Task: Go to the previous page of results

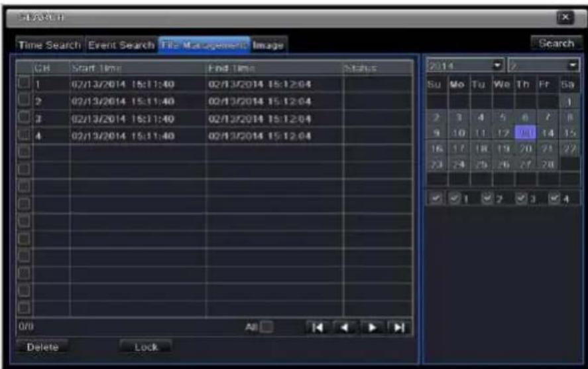Action: [344, 328]
